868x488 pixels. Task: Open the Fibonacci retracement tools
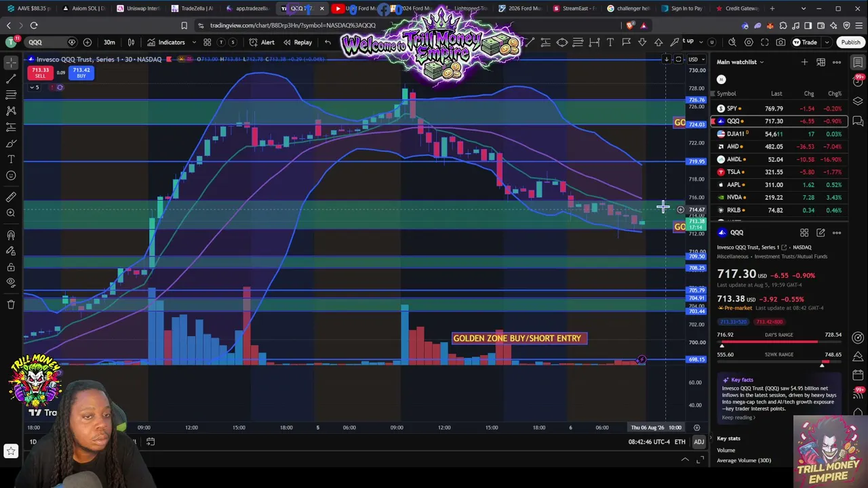click(x=11, y=95)
